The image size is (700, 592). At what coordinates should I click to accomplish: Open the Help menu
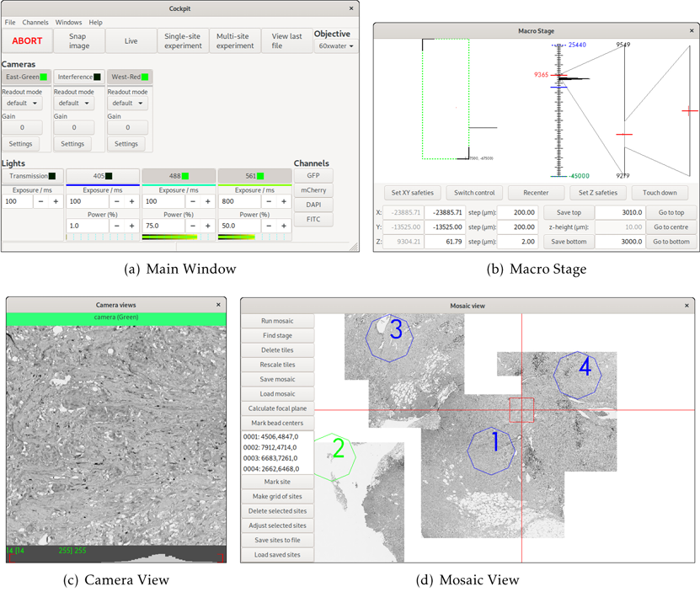(95, 23)
